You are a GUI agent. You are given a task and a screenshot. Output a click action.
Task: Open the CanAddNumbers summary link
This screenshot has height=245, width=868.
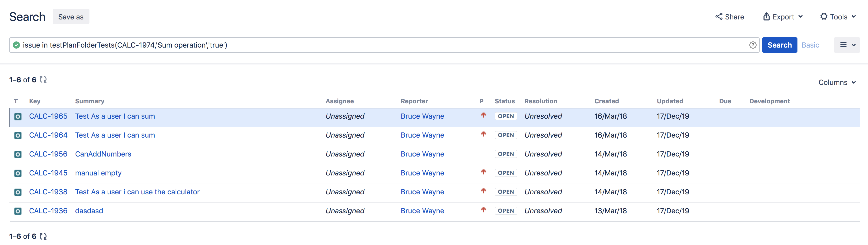click(103, 154)
